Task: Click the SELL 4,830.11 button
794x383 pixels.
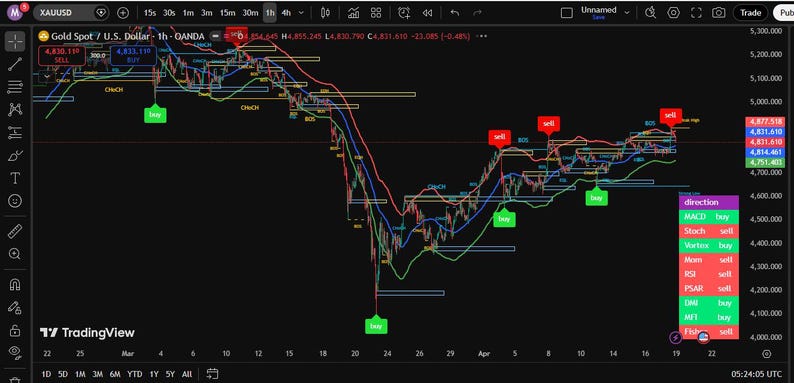Action: tap(62, 55)
